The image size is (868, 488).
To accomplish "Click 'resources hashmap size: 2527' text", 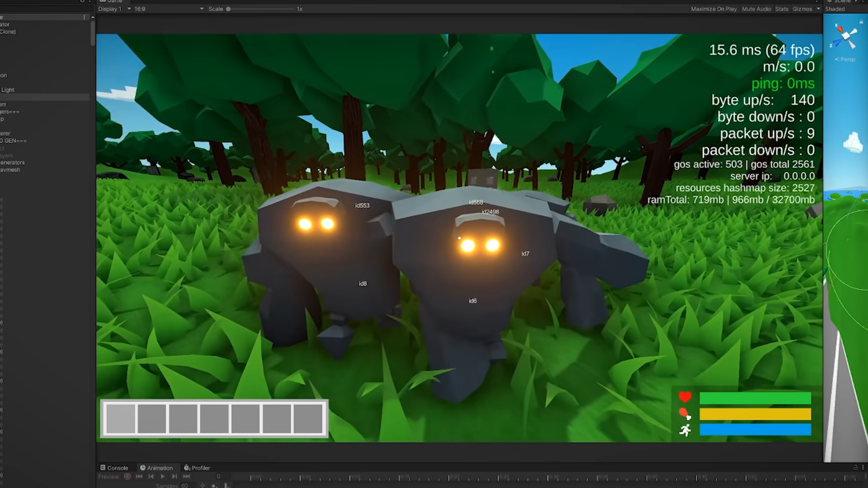I will click(745, 188).
